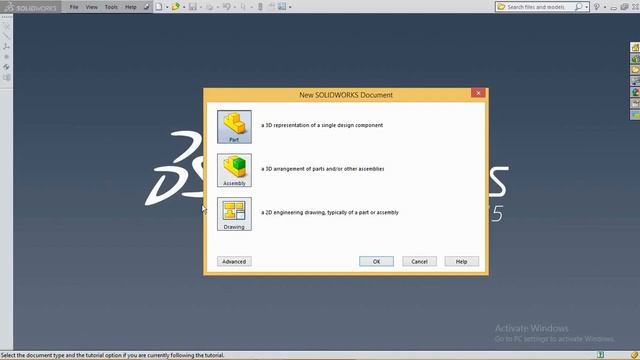The width and height of the screenshot is (640, 360).
Task: Close the New SOLIDWORKS Document dialog
Action: coord(478,93)
